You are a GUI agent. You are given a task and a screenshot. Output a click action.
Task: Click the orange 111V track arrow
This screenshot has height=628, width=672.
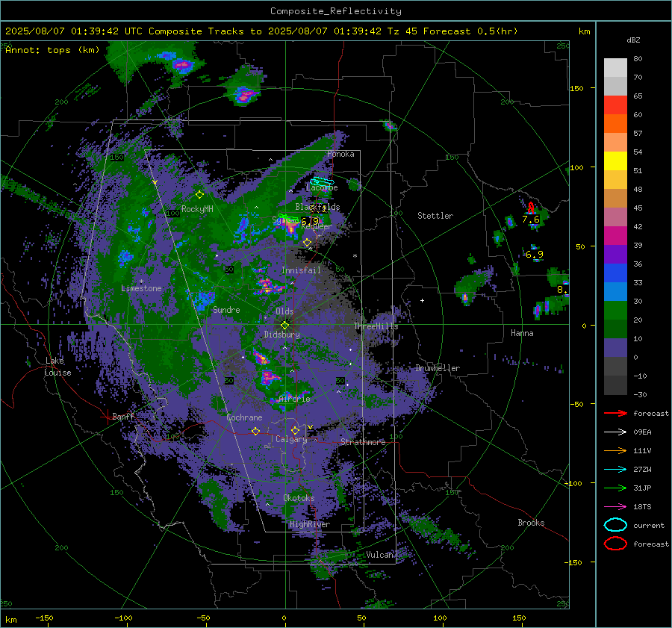pos(615,450)
